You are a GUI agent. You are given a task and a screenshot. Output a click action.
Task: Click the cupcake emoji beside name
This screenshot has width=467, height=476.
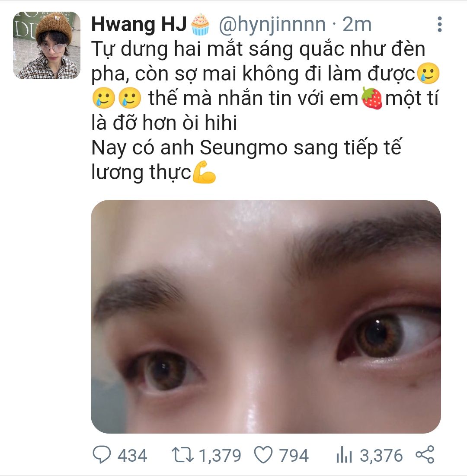pos(200,24)
